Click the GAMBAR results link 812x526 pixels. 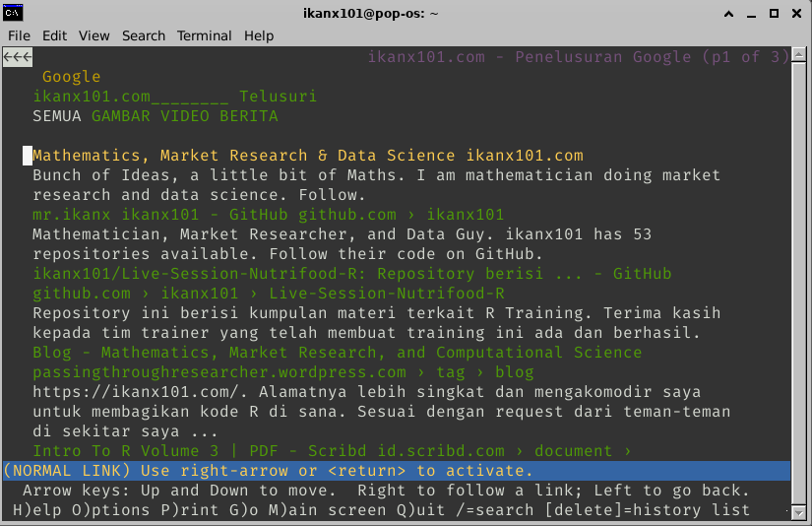coord(121,116)
